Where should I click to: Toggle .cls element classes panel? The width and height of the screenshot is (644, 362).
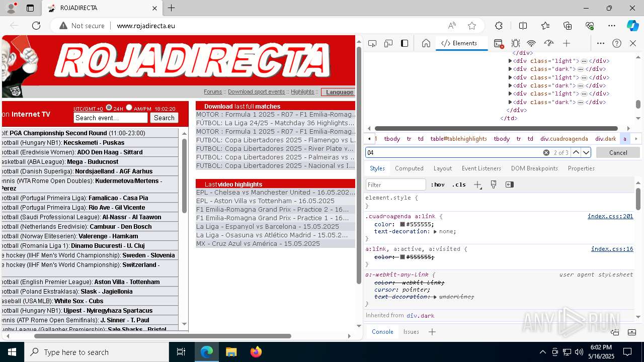click(459, 185)
